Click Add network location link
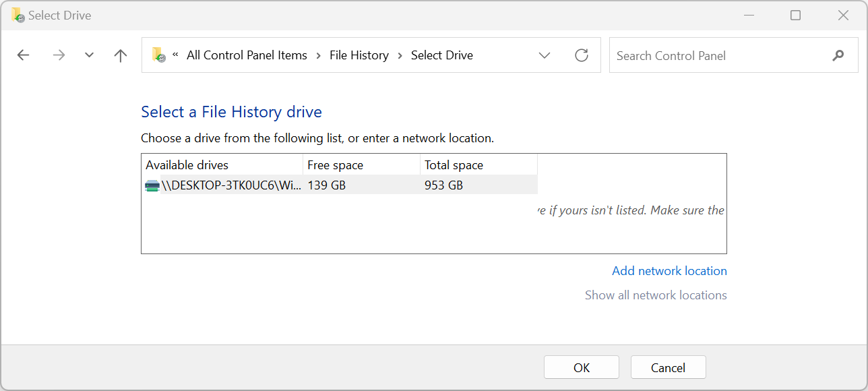The width and height of the screenshot is (868, 391). pos(669,271)
